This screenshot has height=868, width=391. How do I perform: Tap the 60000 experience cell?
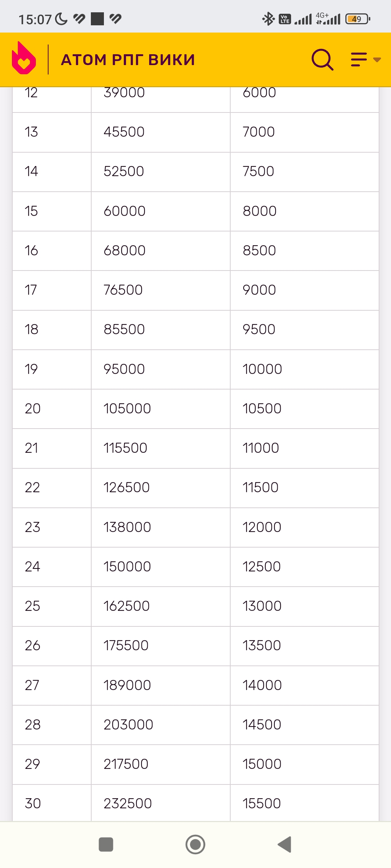(x=125, y=211)
